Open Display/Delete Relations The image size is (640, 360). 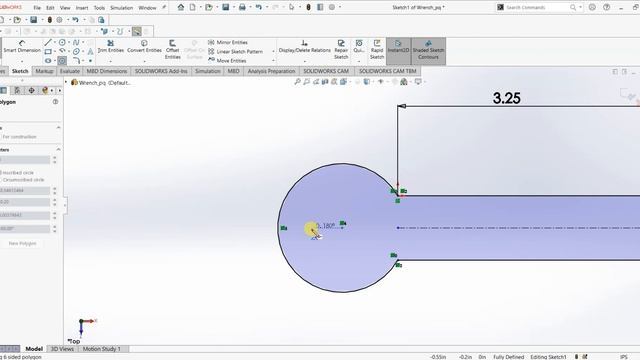304,46
